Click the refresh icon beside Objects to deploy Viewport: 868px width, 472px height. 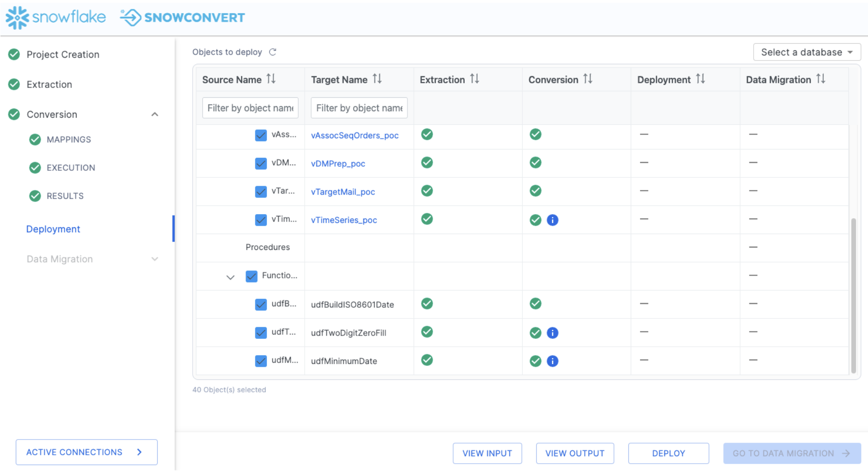click(x=273, y=52)
